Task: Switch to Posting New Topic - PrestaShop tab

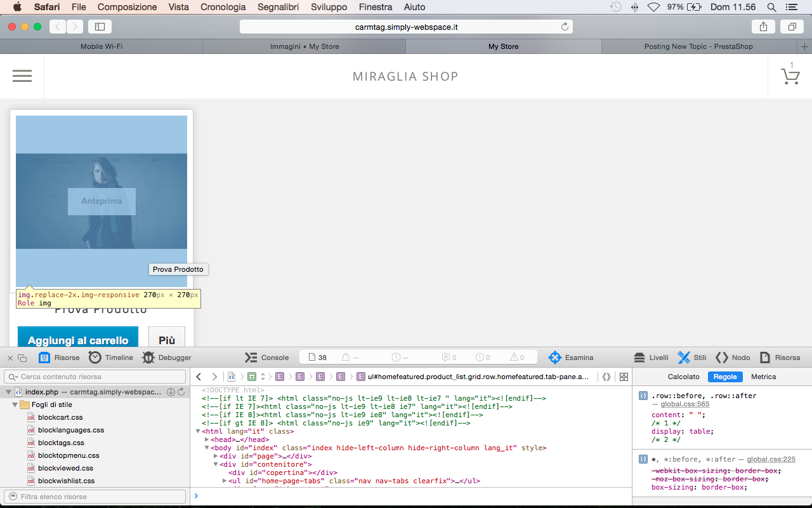Action: (x=698, y=46)
